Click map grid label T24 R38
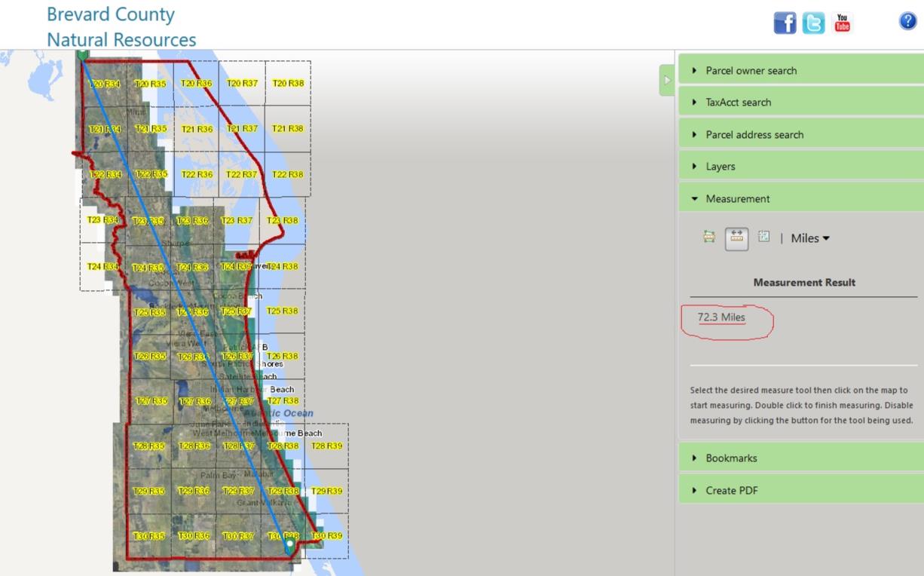924x576 pixels. [x=283, y=266]
